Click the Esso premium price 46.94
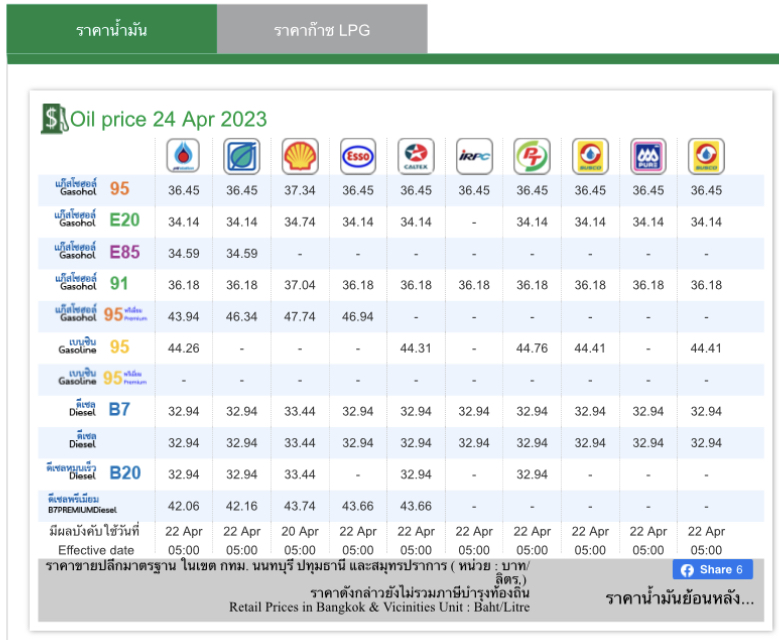Image resolution: width=779 pixels, height=640 pixels. point(358,317)
